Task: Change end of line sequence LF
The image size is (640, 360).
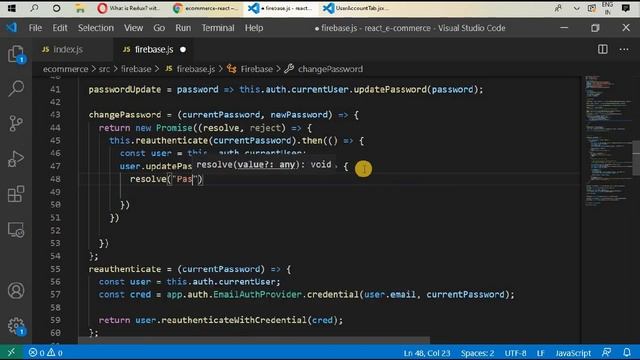Action: click(540, 353)
